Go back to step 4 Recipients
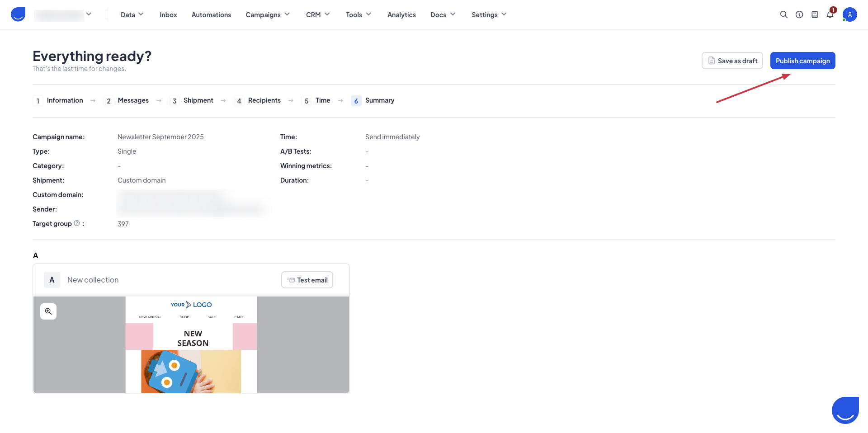The image size is (868, 433). [x=264, y=100]
